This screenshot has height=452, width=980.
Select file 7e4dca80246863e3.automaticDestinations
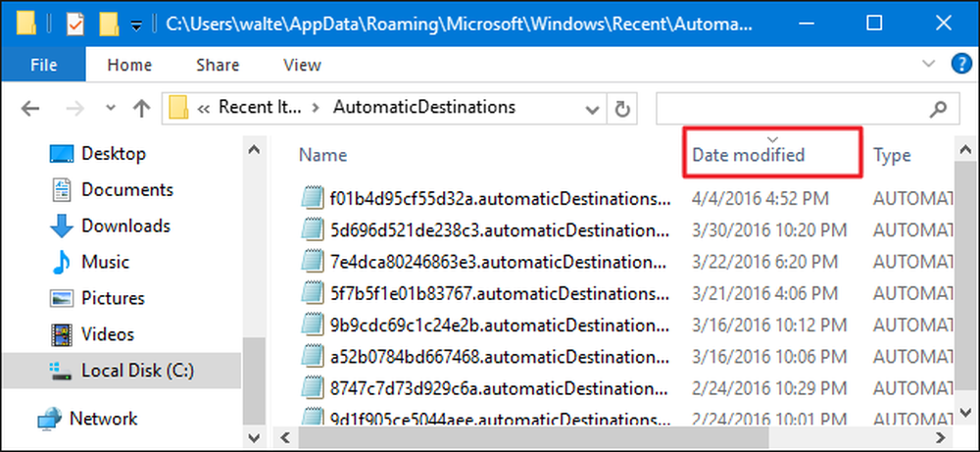(500, 262)
